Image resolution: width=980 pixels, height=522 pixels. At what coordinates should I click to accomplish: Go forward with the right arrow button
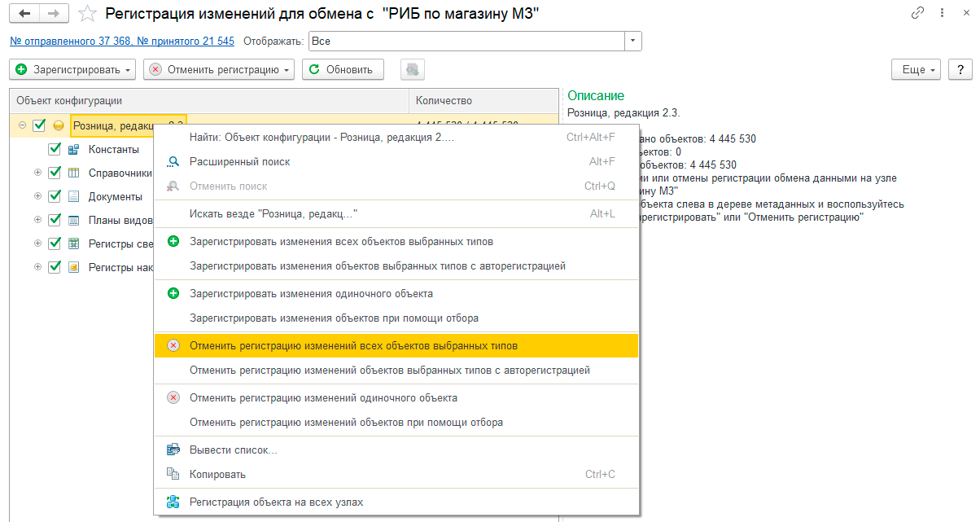tap(55, 13)
